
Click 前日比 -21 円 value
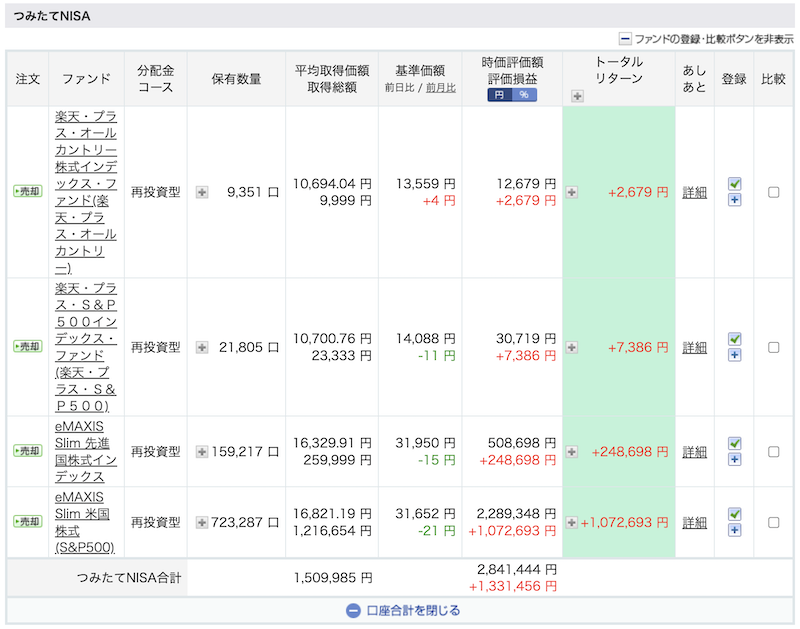tap(437, 531)
